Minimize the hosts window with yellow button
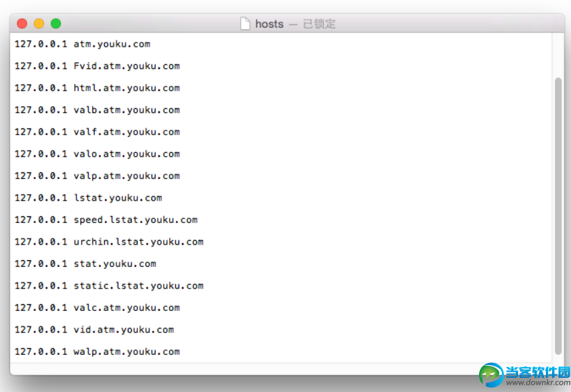The width and height of the screenshot is (571, 392). [x=39, y=24]
